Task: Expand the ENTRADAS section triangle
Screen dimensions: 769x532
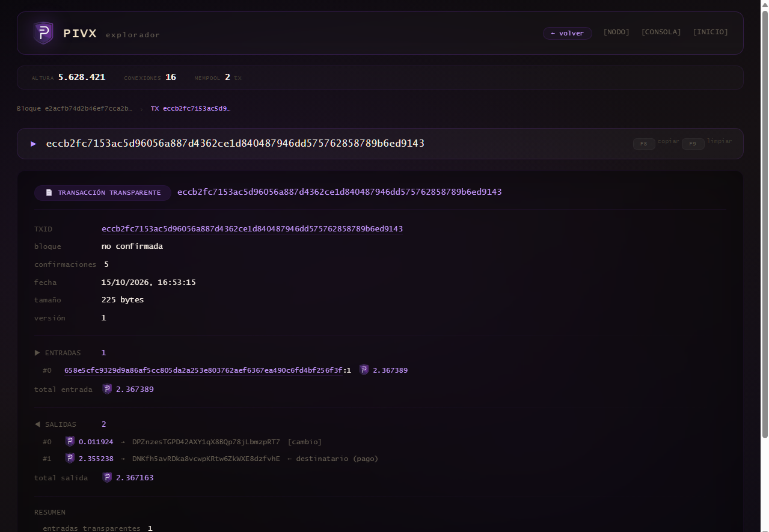Action: (37, 353)
